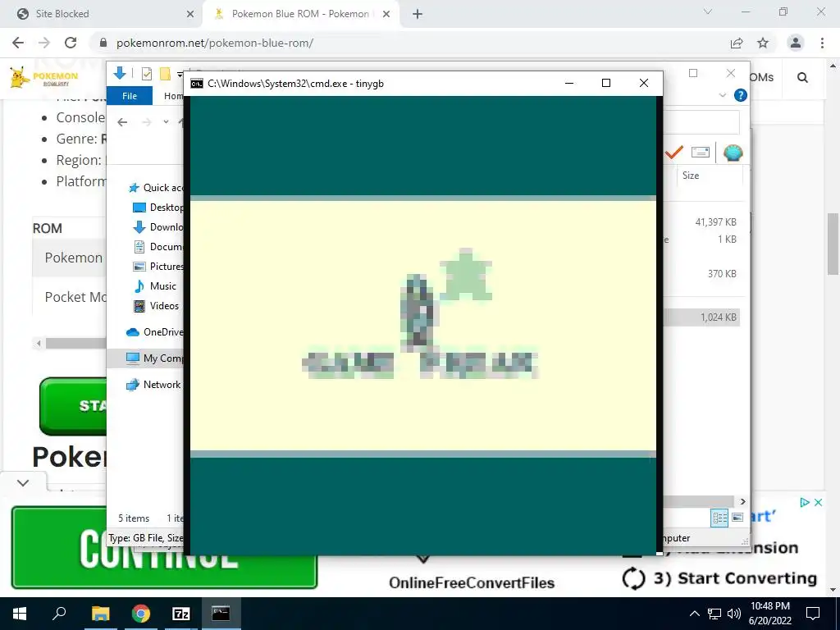Switch Explorer to Large icons view

[737, 518]
